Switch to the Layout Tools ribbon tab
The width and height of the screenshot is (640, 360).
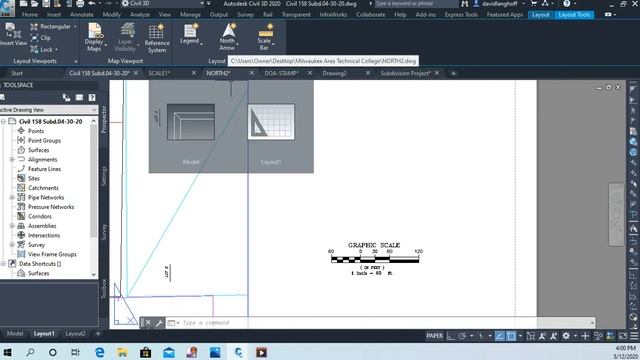click(574, 15)
